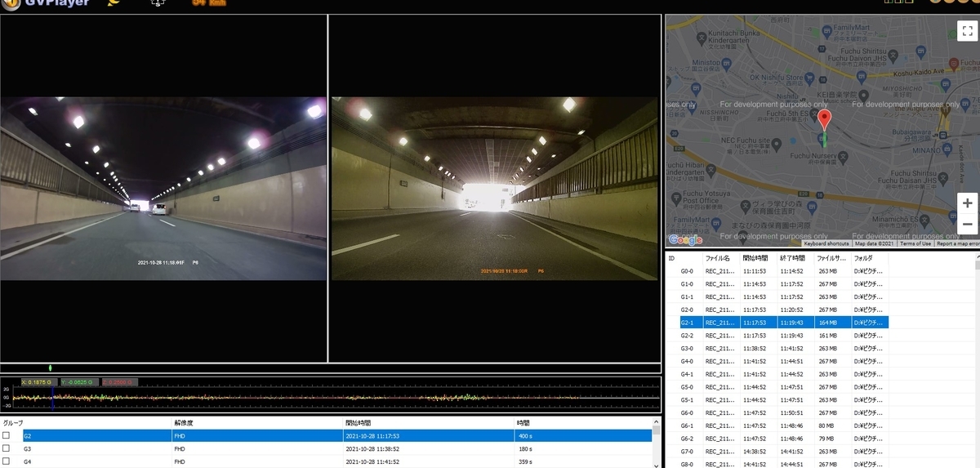Select file row G1-0
This screenshot has width=980, height=468.
click(777, 284)
